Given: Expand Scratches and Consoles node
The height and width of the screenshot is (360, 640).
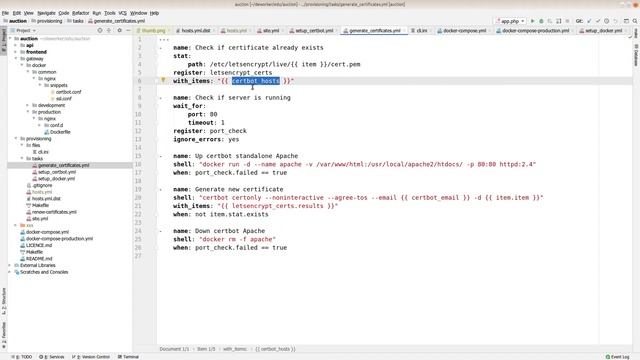Looking at the screenshot, I should click(x=10, y=272).
